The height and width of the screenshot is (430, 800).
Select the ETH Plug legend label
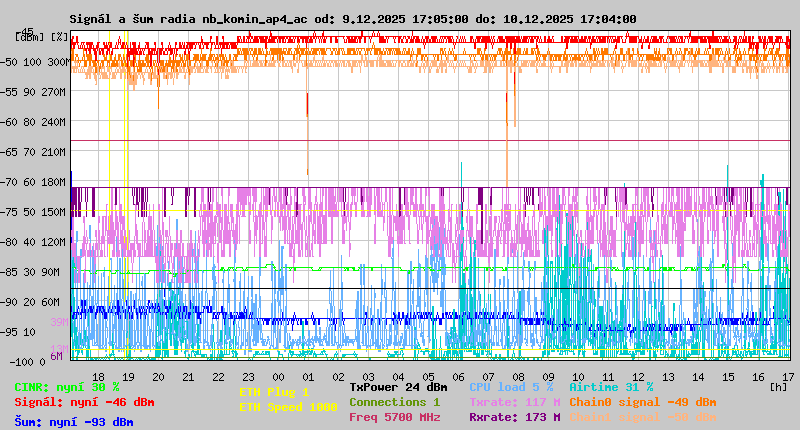click(x=274, y=392)
